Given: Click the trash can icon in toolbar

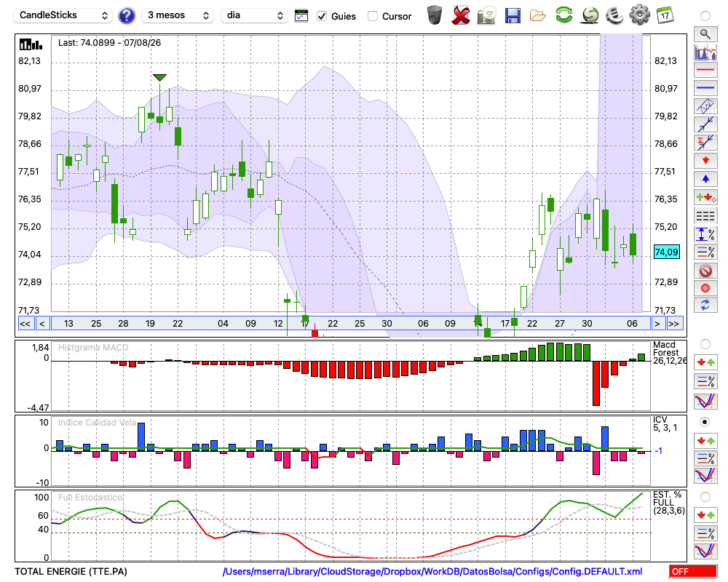Looking at the screenshot, I should (x=435, y=15).
